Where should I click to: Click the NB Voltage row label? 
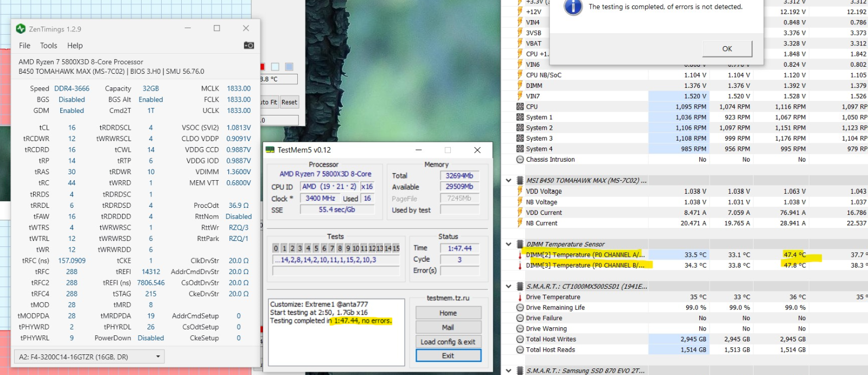pos(541,202)
